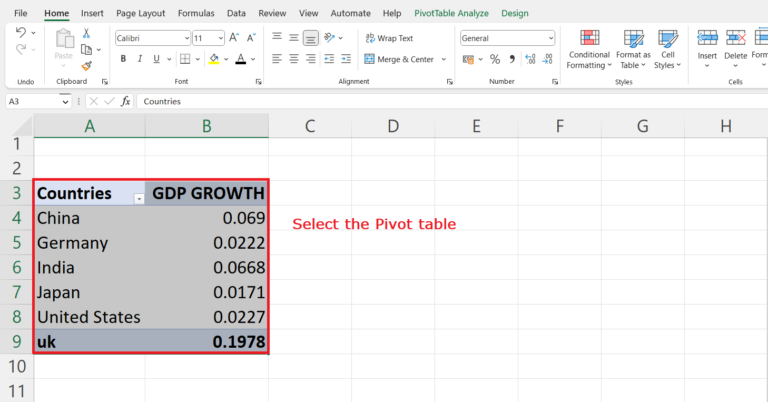Expand the General number format dropdown
This screenshot has height=402, width=768.
click(550, 38)
